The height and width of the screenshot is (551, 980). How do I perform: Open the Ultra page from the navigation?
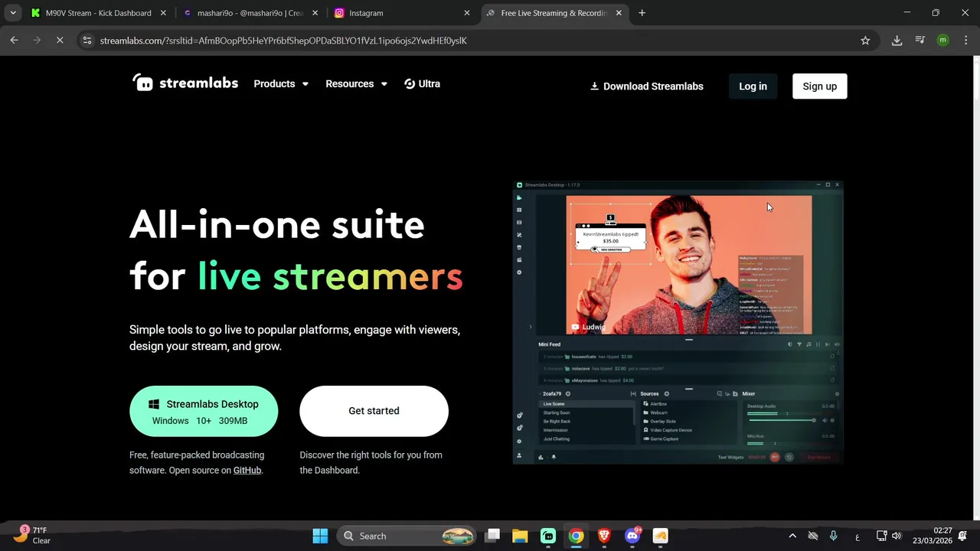click(x=422, y=83)
